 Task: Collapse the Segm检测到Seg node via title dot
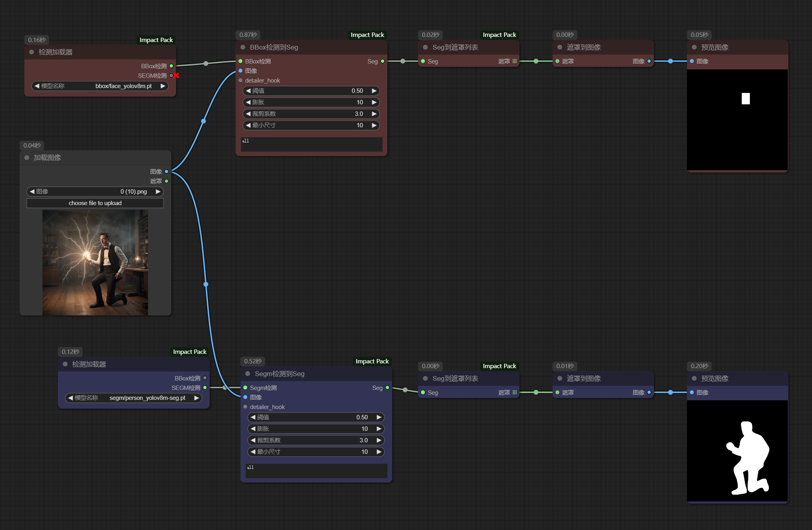tap(248, 374)
